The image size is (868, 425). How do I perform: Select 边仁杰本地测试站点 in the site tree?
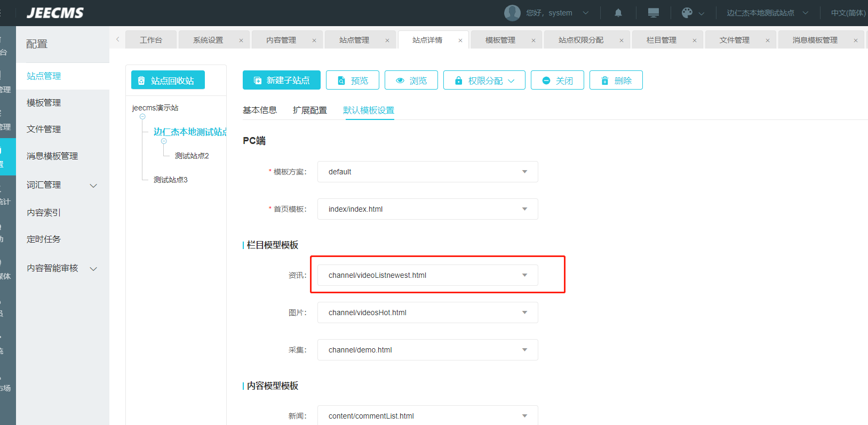pos(190,132)
